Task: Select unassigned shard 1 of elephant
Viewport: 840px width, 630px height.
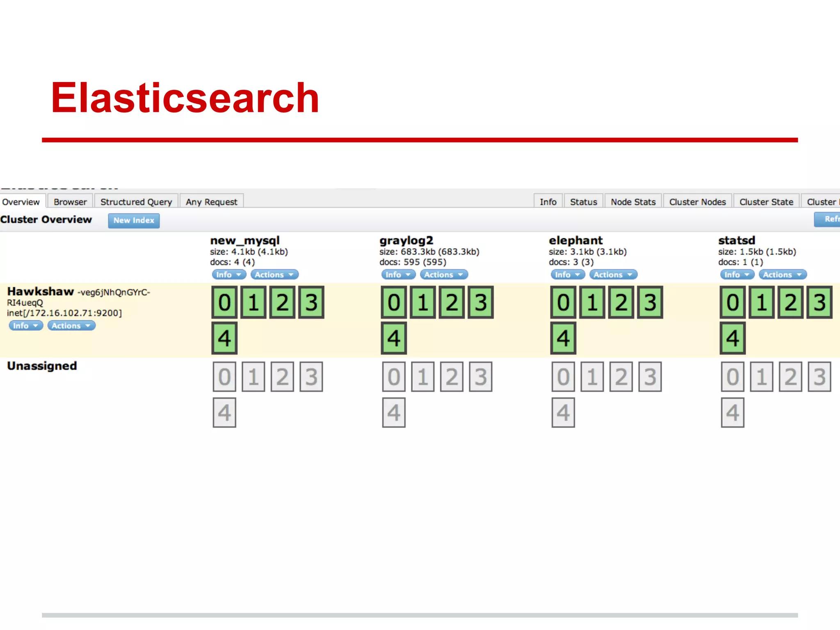Action: 592,377
